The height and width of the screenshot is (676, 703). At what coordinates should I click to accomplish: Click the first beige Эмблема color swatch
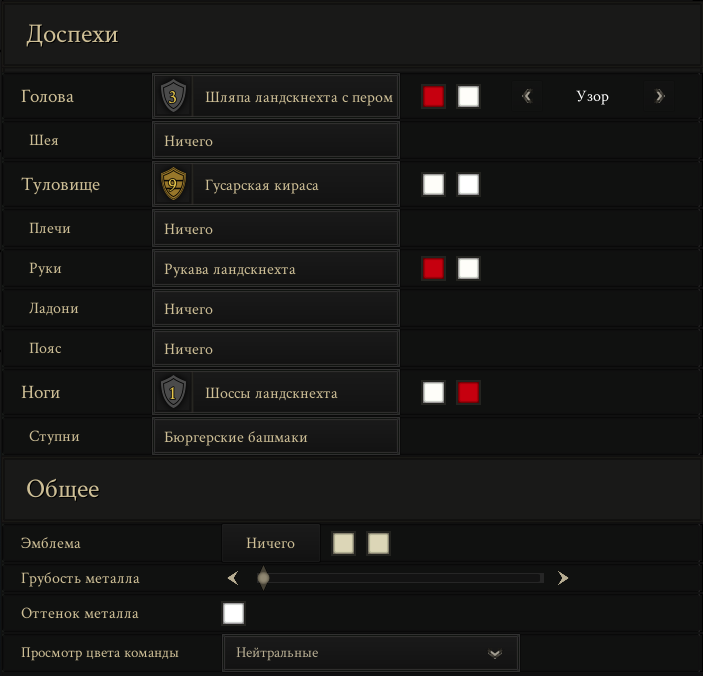click(x=343, y=543)
